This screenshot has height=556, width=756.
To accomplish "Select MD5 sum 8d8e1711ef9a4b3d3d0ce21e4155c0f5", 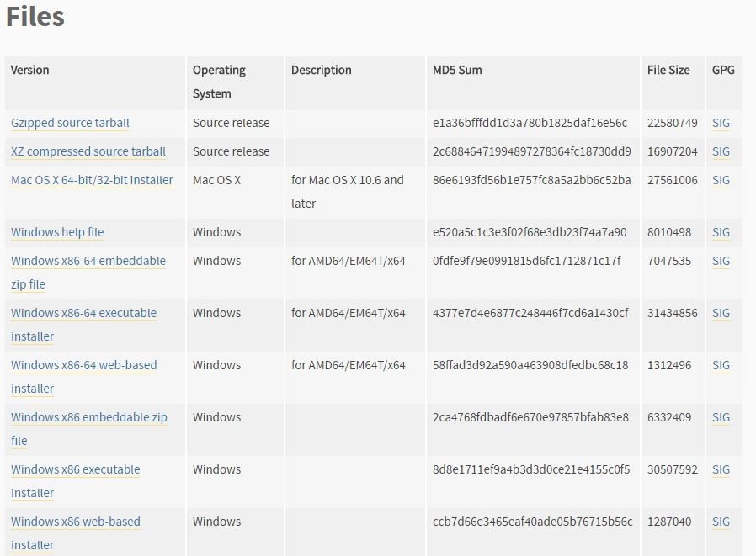I will pyautogui.click(x=531, y=469).
